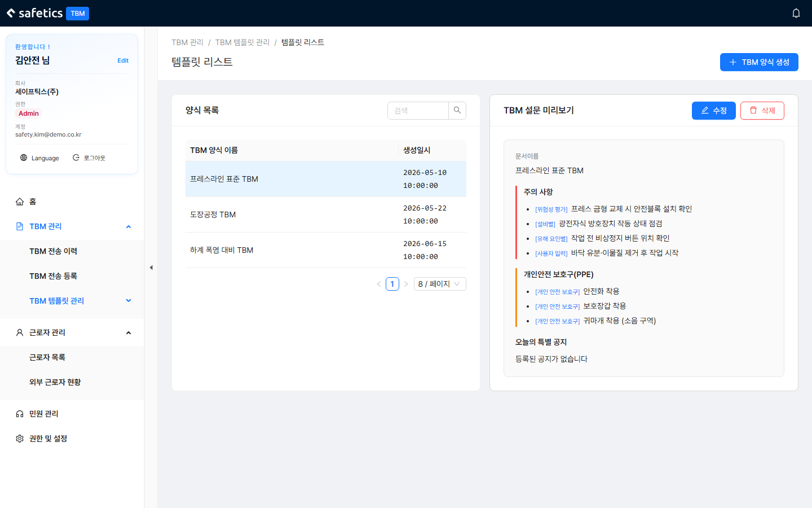Click the Language globe icon
This screenshot has height=508, width=812.
[x=24, y=157]
